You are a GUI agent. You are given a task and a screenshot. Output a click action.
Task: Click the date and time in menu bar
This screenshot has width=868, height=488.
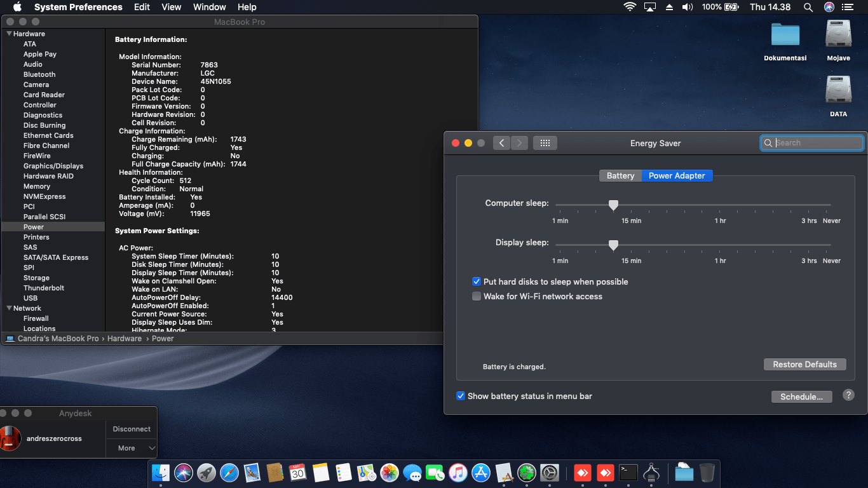coord(770,7)
